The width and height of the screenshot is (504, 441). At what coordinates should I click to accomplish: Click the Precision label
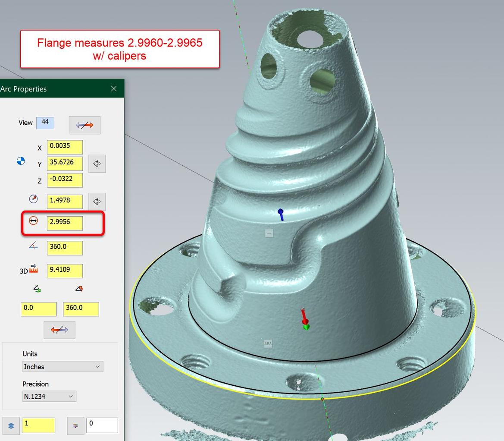coord(35,384)
